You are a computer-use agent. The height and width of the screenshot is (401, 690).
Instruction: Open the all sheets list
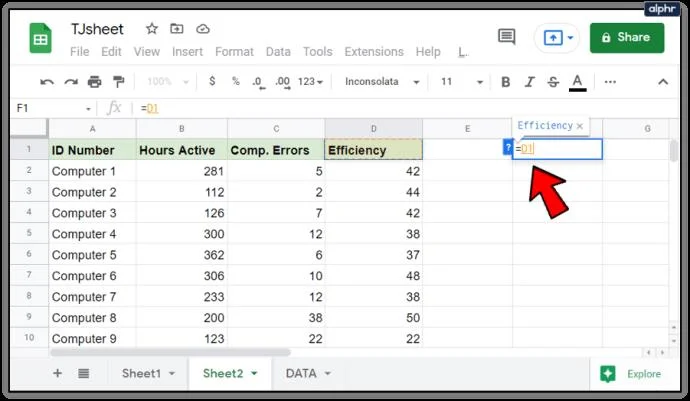84,374
